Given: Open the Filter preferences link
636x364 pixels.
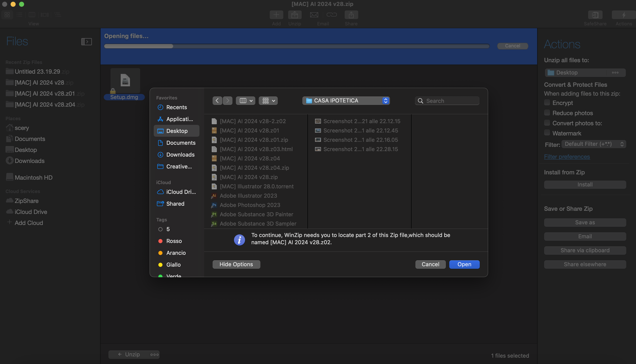Looking at the screenshot, I should (x=567, y=157).
